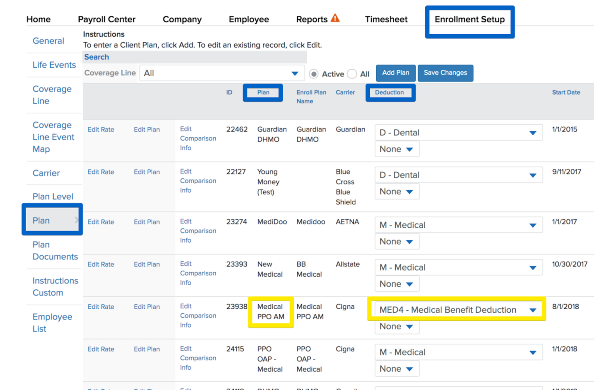Click Edit Comparison Info for New Medical
The image size is (594, 390).
pyautogui.click(x=198, y=273)
